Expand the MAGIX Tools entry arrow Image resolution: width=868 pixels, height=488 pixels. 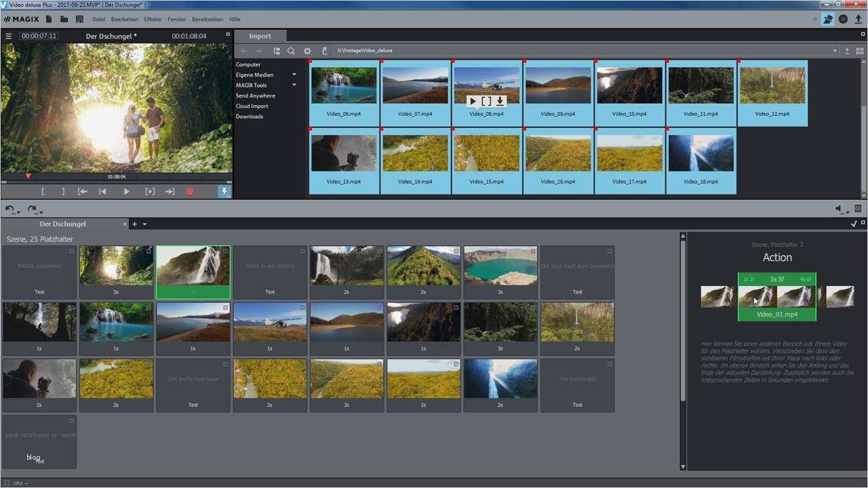coord(294,85)
